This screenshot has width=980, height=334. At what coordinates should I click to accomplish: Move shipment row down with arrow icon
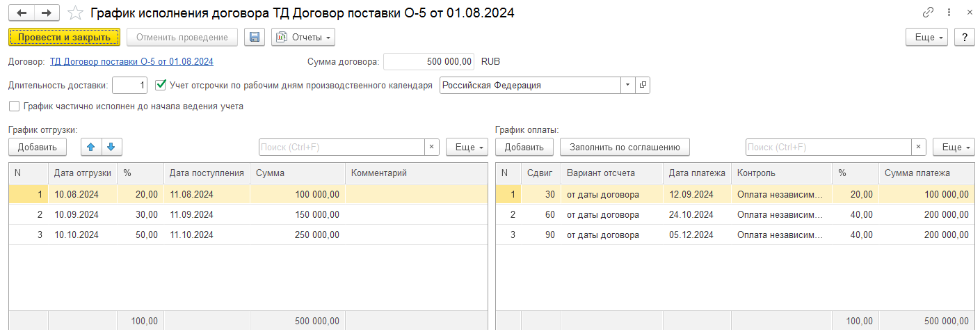point(112,147)
